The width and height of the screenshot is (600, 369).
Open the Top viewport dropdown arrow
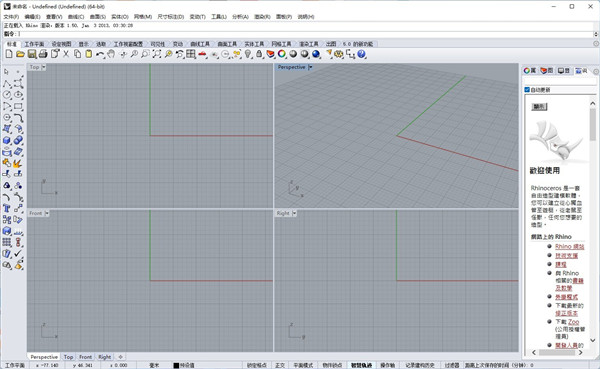tap(44, 67)
